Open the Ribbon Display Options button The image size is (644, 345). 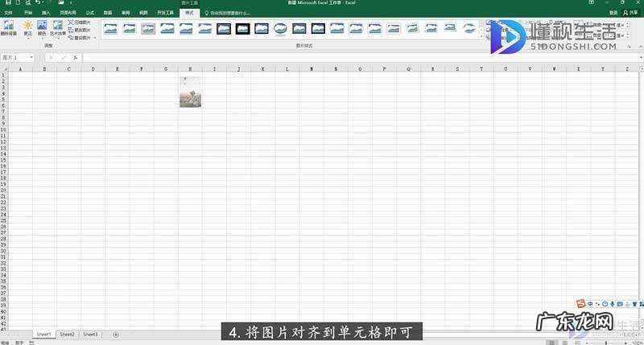pyautogui.click(x=592, y=2)
